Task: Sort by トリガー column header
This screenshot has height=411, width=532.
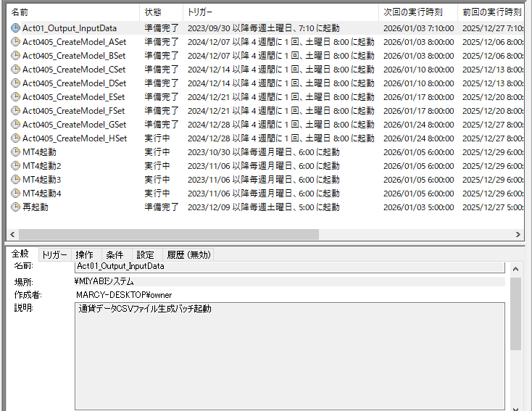Action: (280, 12)
